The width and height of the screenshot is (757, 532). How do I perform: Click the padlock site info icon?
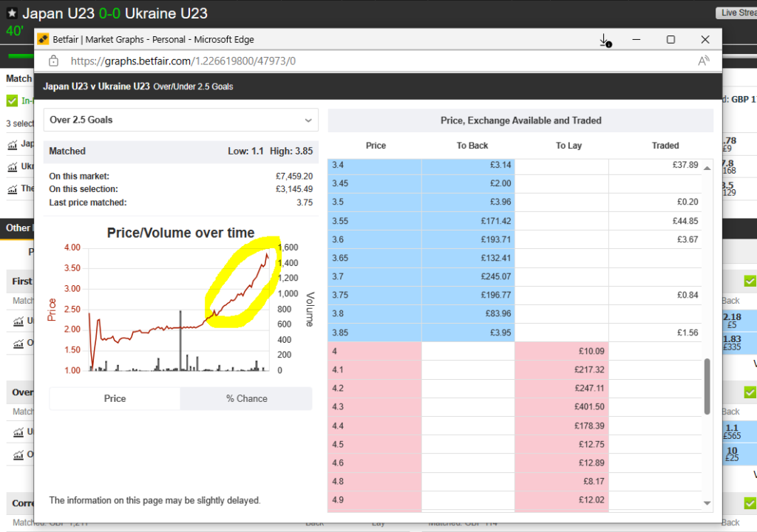pyautogui.click(x=54, y=61)
